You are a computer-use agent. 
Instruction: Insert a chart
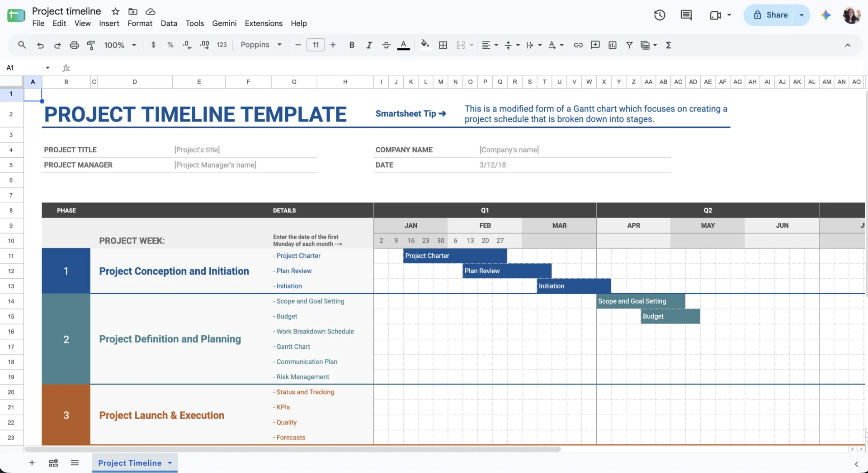point(613,45)
